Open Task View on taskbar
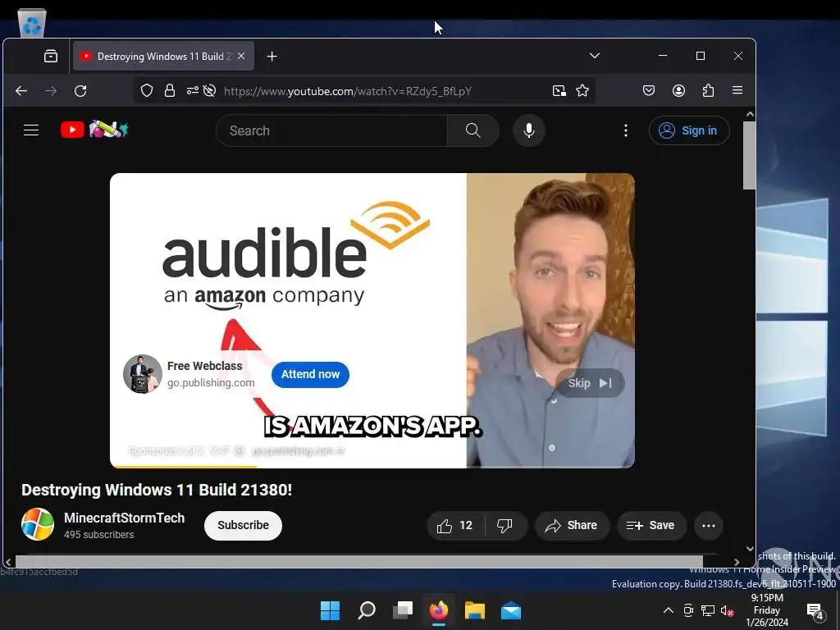 pyautogui.click(x=403, y=610)
